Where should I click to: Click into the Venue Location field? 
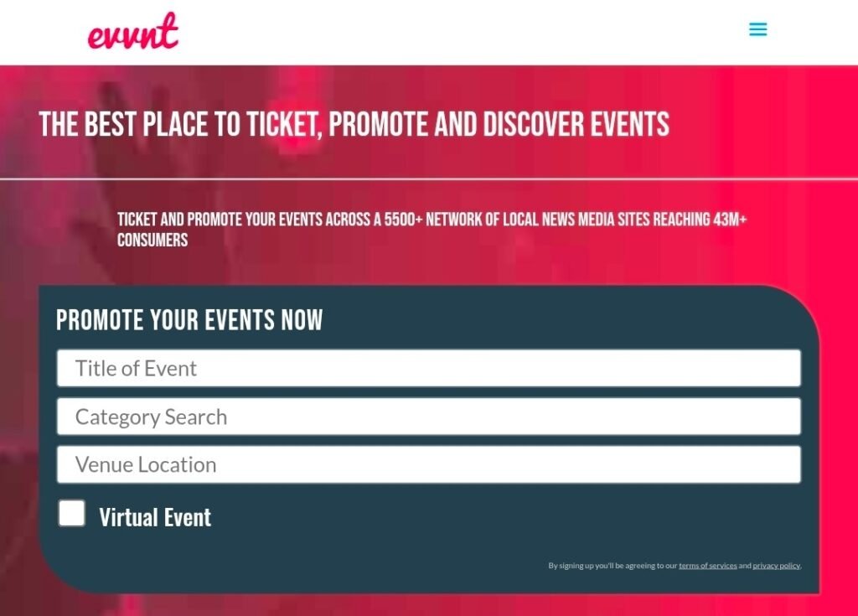click(x=428, y=464)
